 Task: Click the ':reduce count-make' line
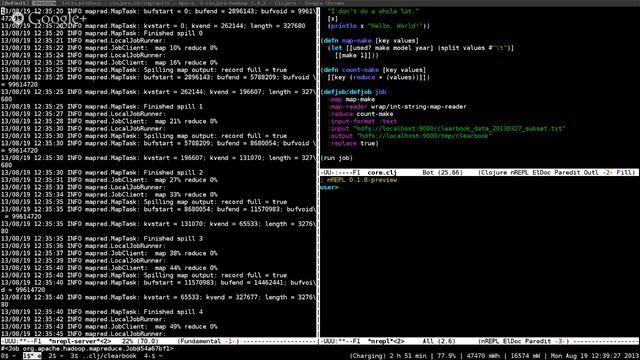coord(360,114)
